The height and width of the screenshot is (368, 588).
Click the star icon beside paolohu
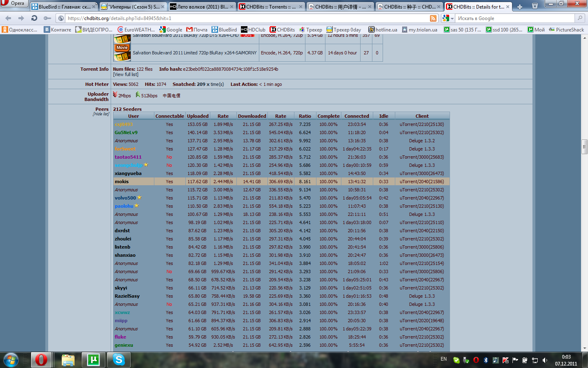136,206
